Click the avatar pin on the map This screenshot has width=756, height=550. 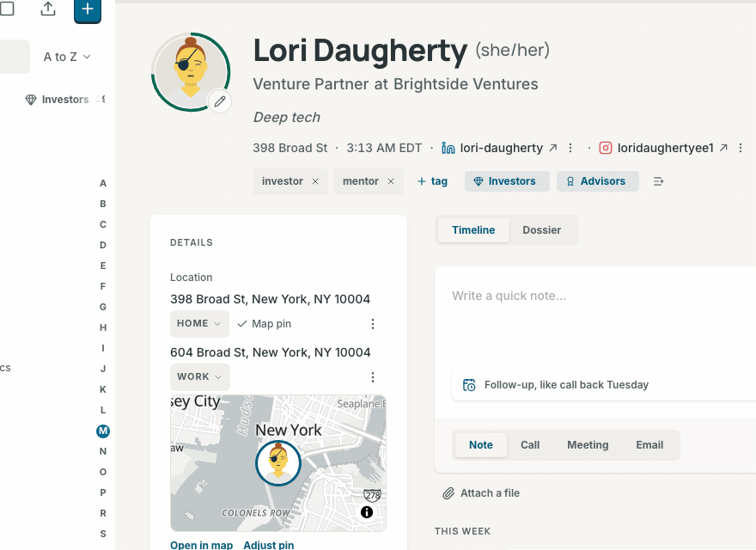click(278, 462)
